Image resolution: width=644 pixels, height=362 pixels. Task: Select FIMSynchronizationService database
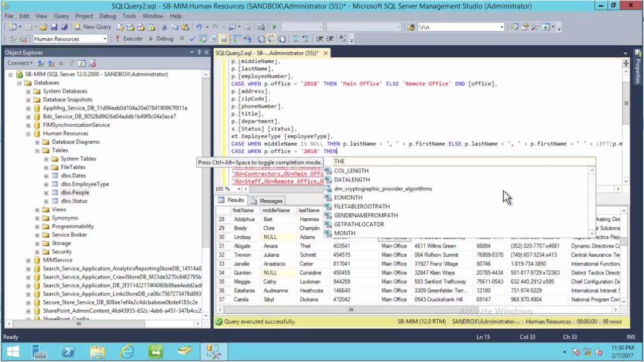[76, 125]
